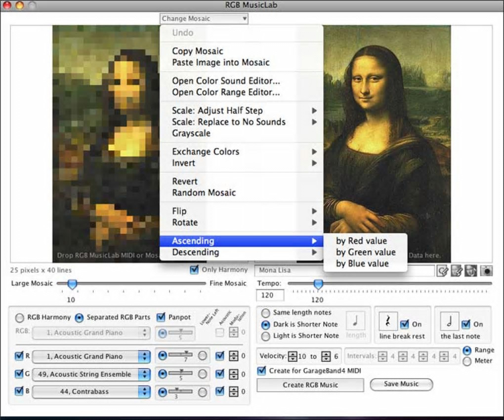This screenshot has width=504, height=420.
Task: Select the Meter radio button
Action: [x=467, y=361]
